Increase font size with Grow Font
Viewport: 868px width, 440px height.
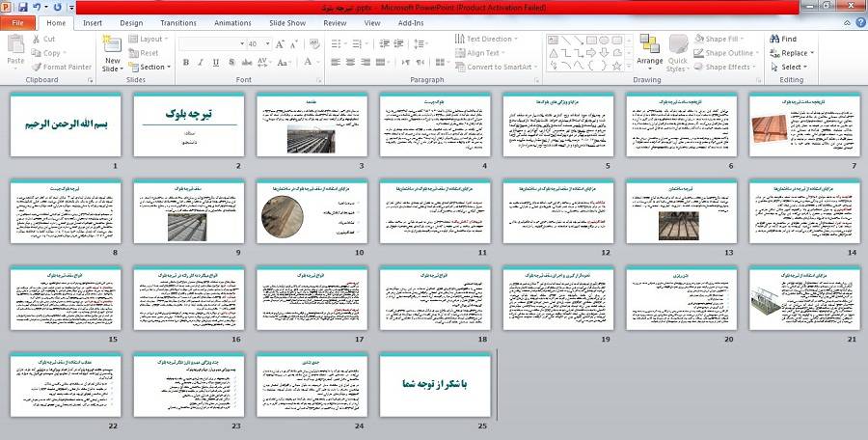click(280, 43)
